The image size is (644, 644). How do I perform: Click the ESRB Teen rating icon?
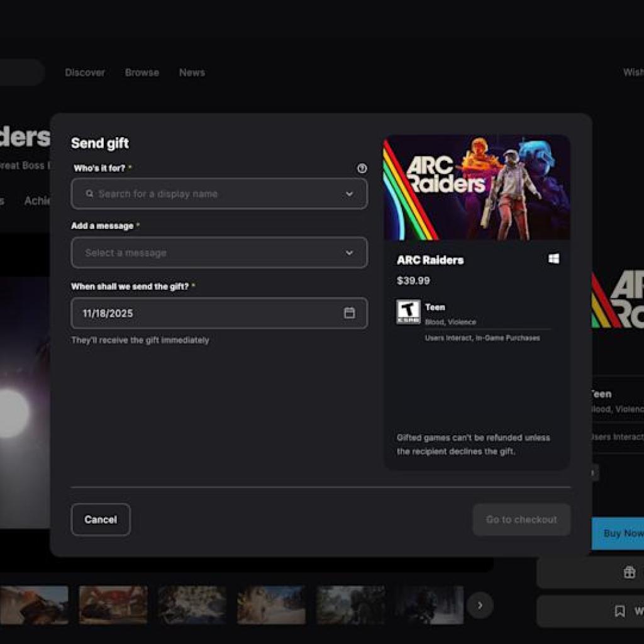409,313
